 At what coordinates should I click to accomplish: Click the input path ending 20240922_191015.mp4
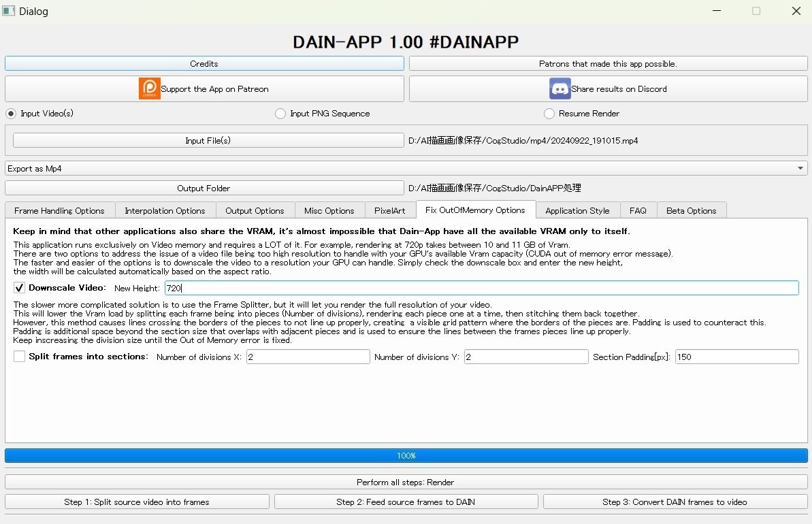click(523, 140)
